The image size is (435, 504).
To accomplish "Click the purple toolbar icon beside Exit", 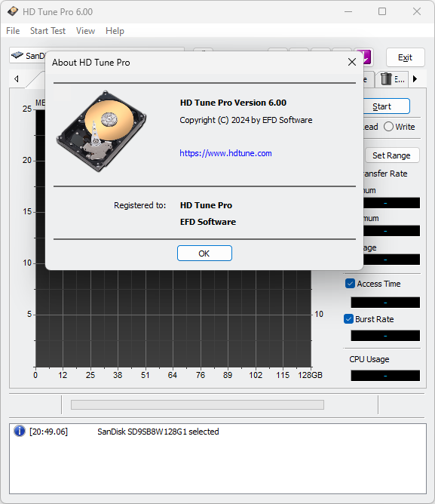I will coord(367,57).
